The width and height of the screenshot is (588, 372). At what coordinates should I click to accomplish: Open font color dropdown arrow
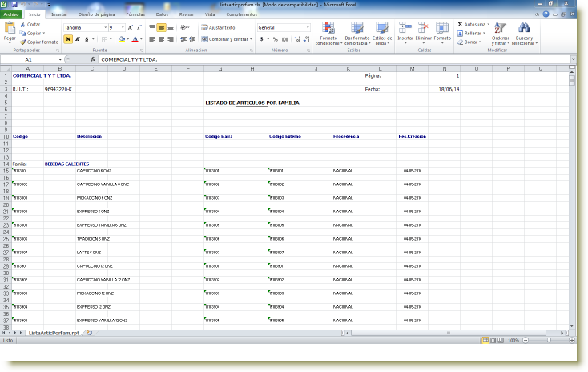[141, 39]
